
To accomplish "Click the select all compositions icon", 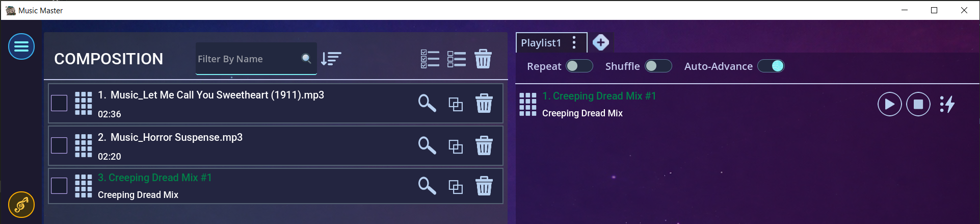I will [430, 59].
